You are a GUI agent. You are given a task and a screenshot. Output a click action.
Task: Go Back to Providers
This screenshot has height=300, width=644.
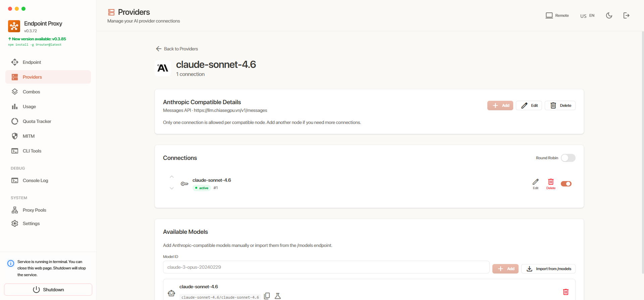pos(177,49)
